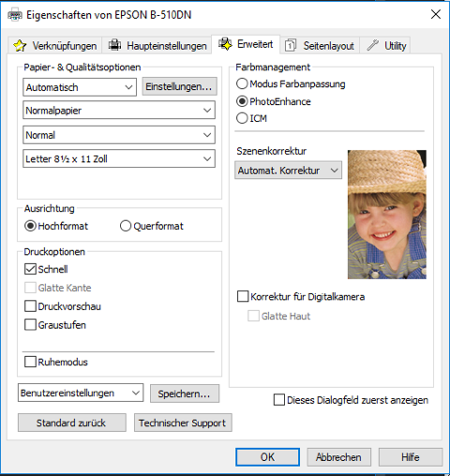
Task: Click the wrench icon on Utility tab
Action: click(x=372, y=46)
